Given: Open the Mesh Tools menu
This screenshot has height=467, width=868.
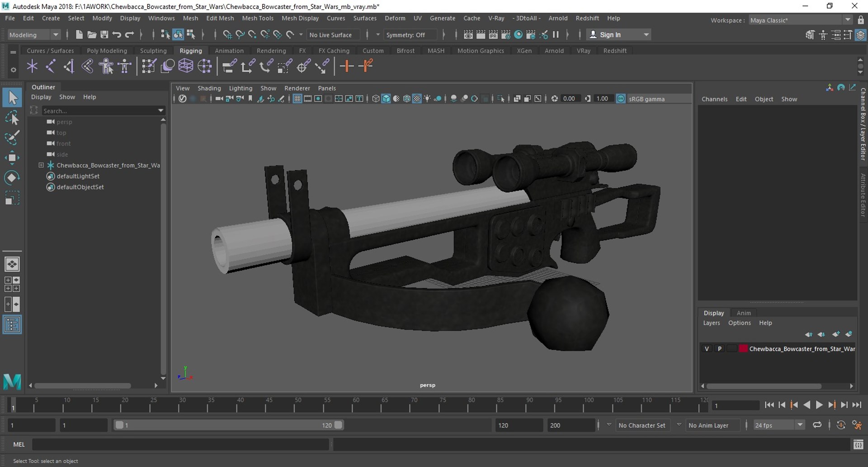Looking at the screenshot, I should (x=258, y=18).
